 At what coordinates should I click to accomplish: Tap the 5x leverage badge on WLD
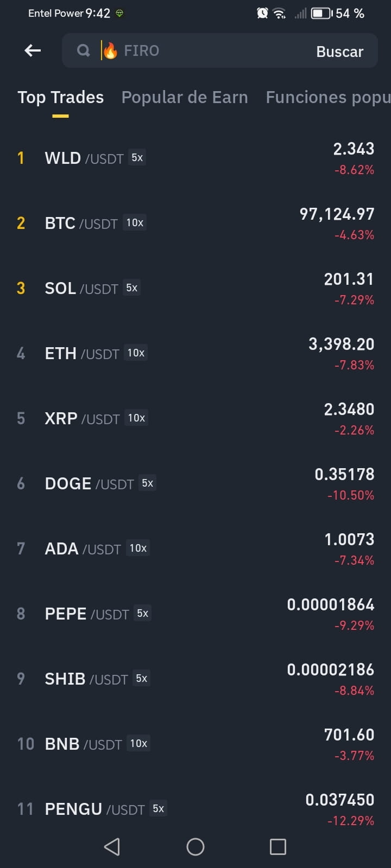point(137,157)
